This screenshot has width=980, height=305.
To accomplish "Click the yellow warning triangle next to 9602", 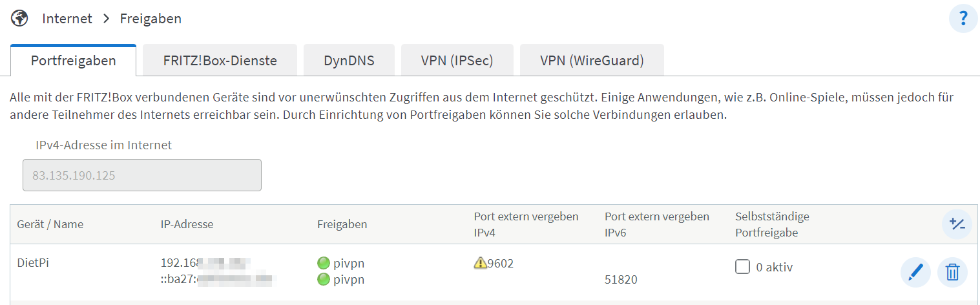I will (x=480, y=263).
